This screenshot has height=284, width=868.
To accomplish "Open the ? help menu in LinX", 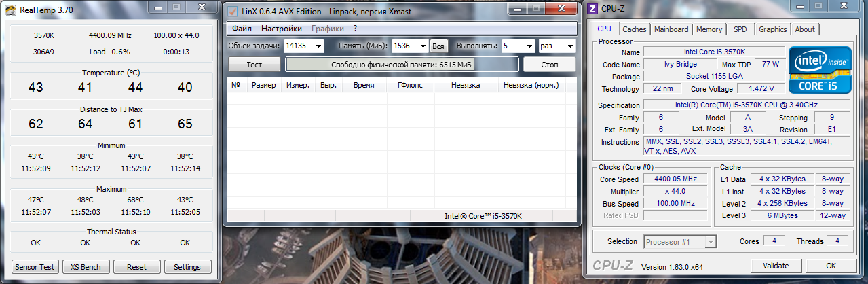I will point(355,29).
